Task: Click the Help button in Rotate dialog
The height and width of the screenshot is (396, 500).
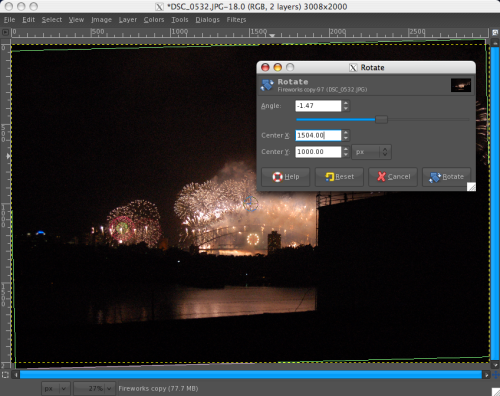Action: click(x=286, y=177)
